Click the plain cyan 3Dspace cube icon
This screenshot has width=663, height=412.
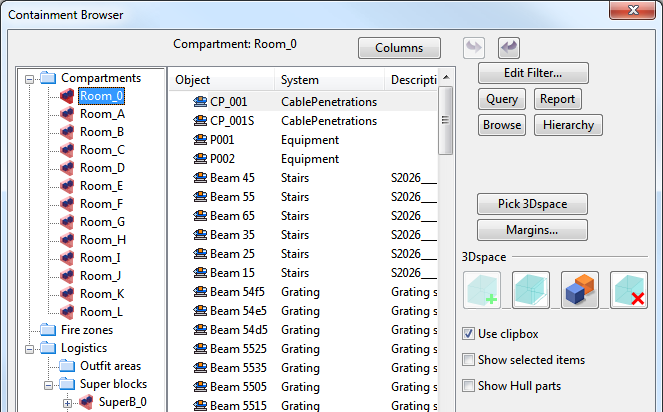coord(531,290)
